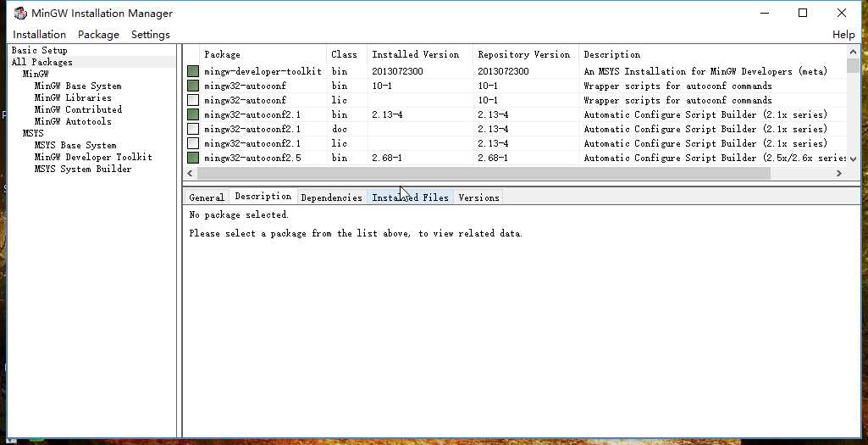Click the Description column header

(712, 54)
